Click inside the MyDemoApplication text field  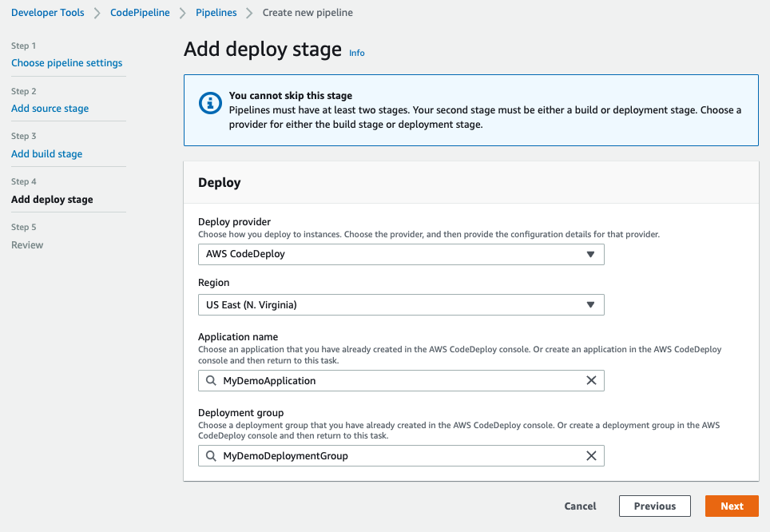click(399, 381)
